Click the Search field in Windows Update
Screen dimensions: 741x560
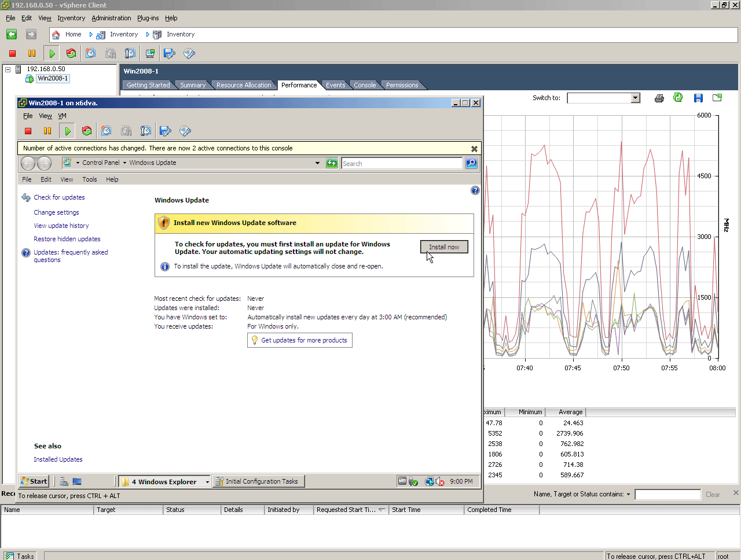click(402, 164)
